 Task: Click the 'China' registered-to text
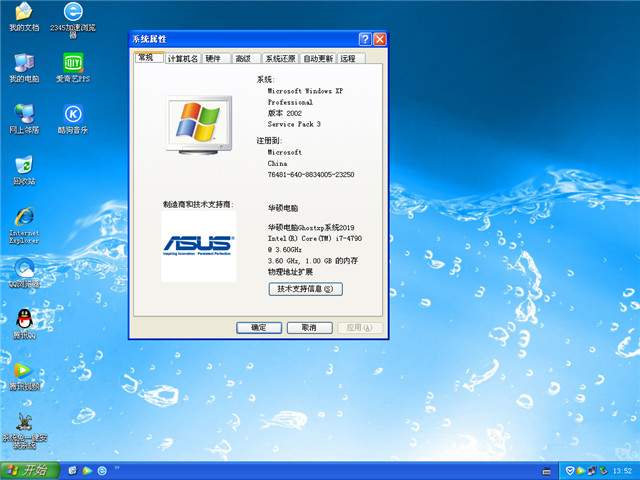pyautogui.click(x=277, y=163)
